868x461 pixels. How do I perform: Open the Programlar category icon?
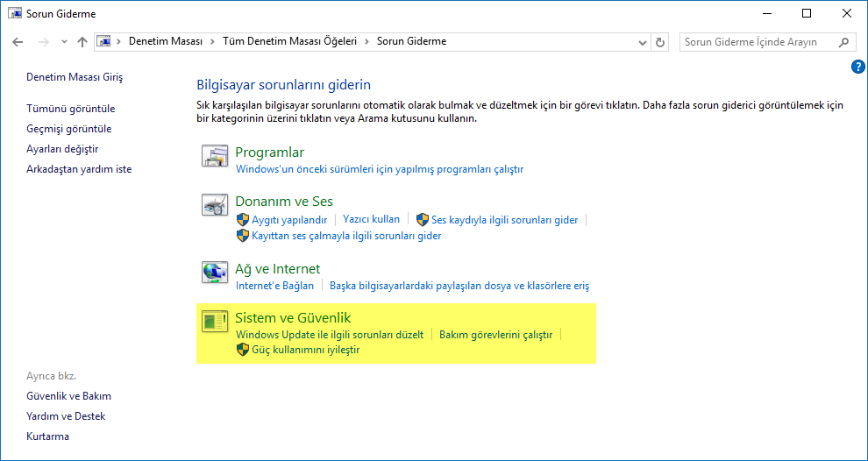[214, 156]
